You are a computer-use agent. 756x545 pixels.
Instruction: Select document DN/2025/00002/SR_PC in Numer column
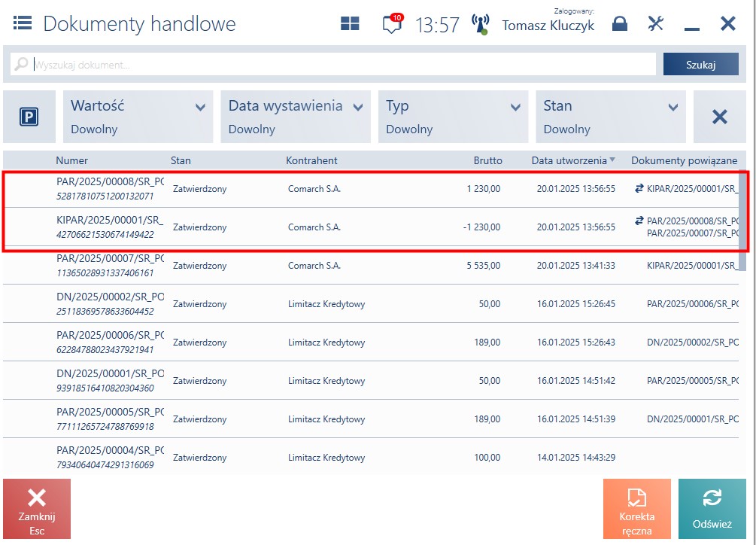pyautogui.click(x=110, y=297)
